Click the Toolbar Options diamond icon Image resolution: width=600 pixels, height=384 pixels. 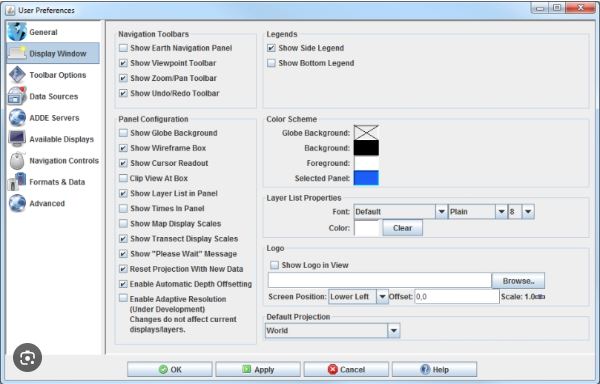click(x=17, y=75)
